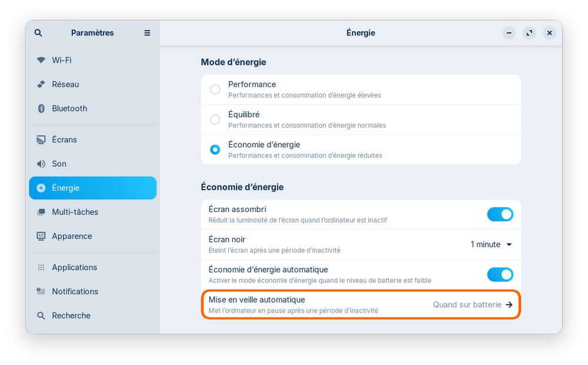
Task: Open Mise en veille automatique settings arrow
Action: (x=509, y=305)
